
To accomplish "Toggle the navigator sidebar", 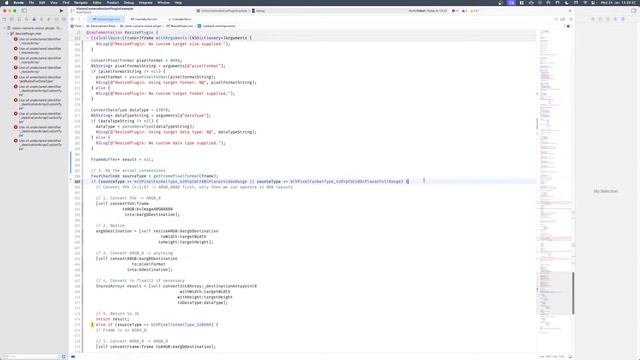I will [24, 11].
